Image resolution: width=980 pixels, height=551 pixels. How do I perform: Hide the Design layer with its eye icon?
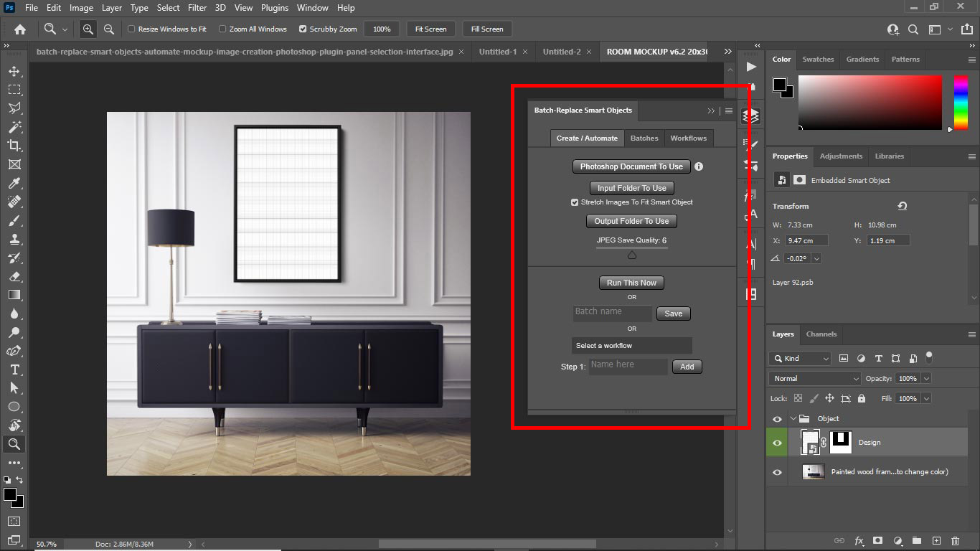click(x=777, y=442)
